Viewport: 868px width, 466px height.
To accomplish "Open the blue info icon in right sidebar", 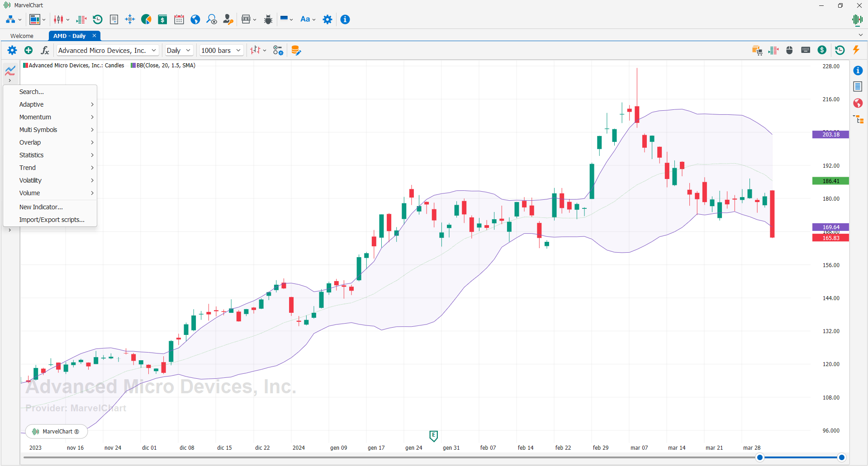I will (858, 71).
